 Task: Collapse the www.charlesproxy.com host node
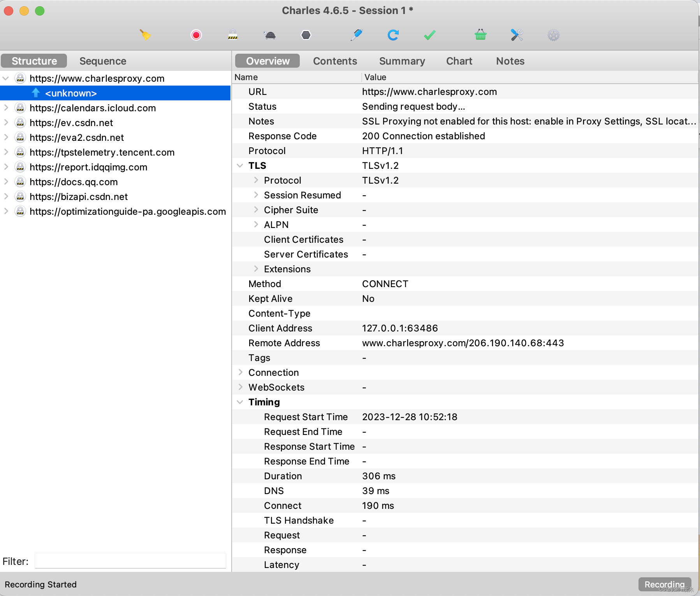[6, 79]
